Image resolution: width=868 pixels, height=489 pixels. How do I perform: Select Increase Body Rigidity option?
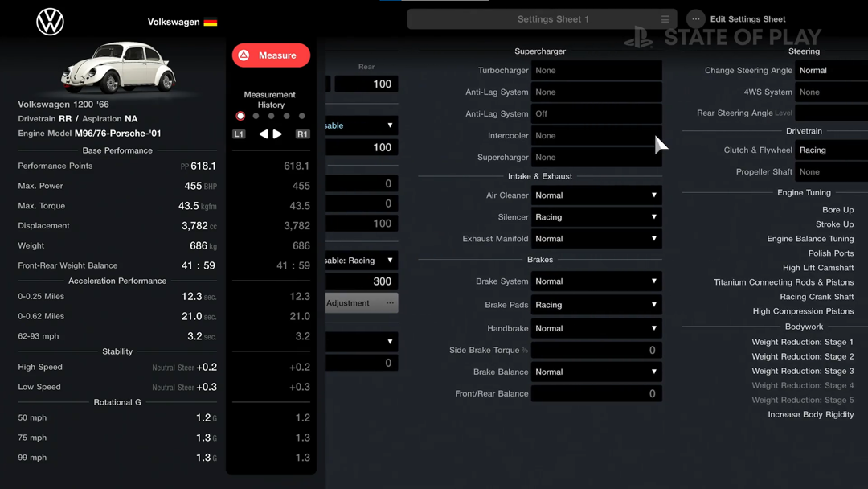810,414
